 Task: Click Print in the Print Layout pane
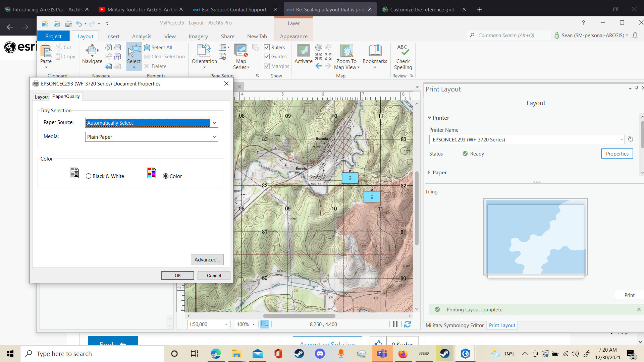(629, 295)
